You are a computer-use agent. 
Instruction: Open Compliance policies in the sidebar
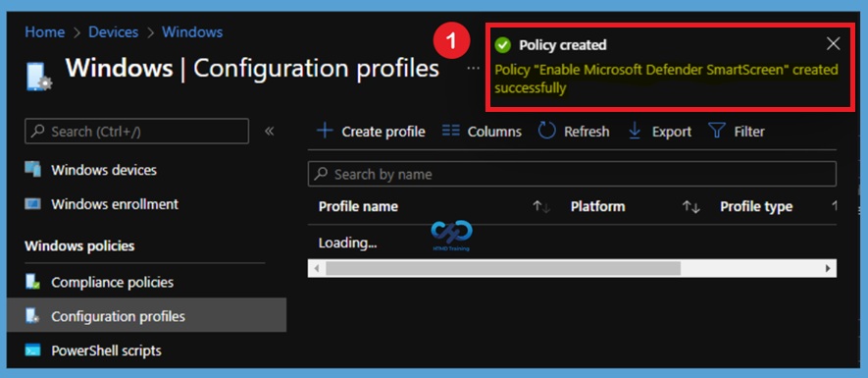click(113, 282)
